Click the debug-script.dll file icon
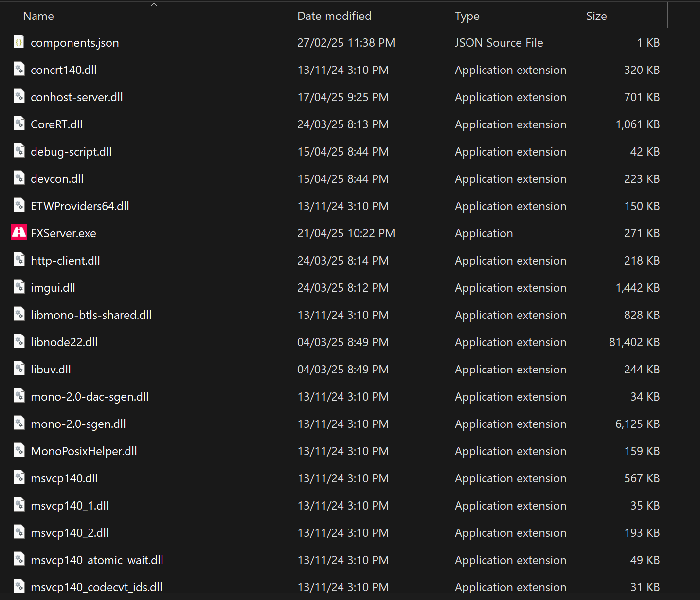Screen dimensions: 700x600 [19, 151]
